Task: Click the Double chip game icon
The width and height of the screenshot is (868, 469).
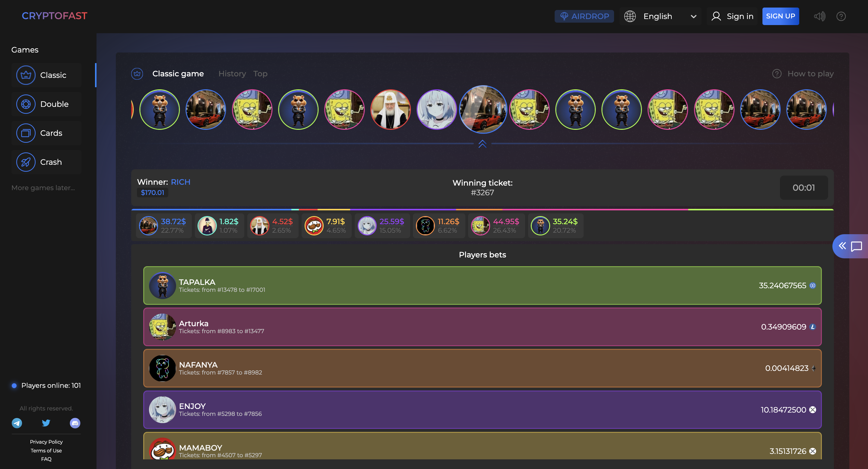Action: click(x=26, y=104)
